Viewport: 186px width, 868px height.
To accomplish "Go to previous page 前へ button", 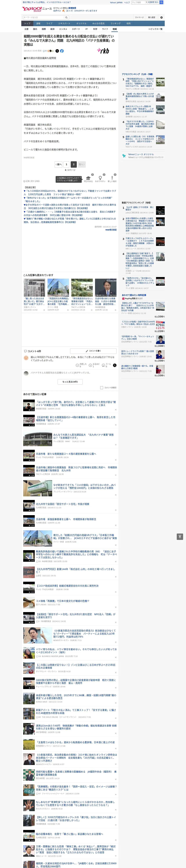I will click(x=58, y=164).
